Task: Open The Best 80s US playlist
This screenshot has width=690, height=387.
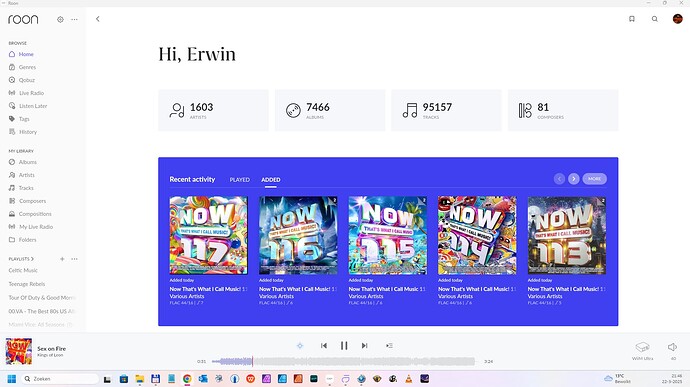Action: [x=42, y=311]
